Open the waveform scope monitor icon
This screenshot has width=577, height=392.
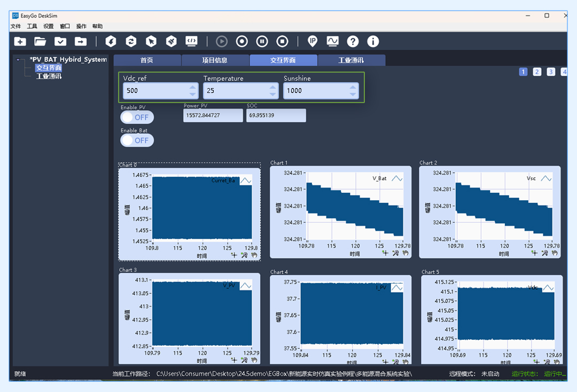tap(333, 42)
